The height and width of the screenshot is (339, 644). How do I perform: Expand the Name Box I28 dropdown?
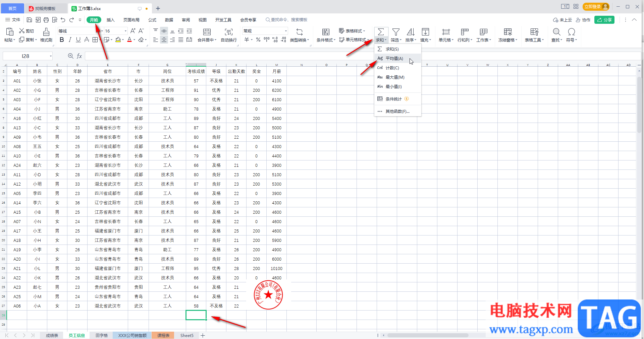click(51, 56)
